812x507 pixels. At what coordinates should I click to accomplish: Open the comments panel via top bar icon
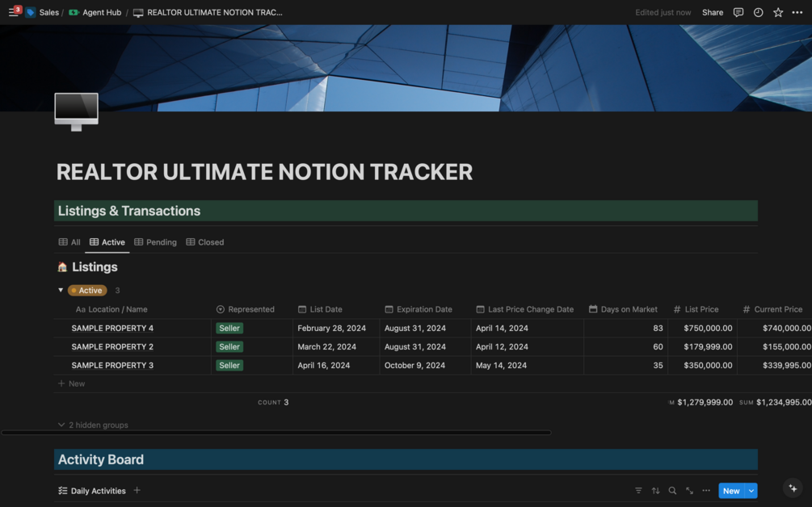coord(738,12)
